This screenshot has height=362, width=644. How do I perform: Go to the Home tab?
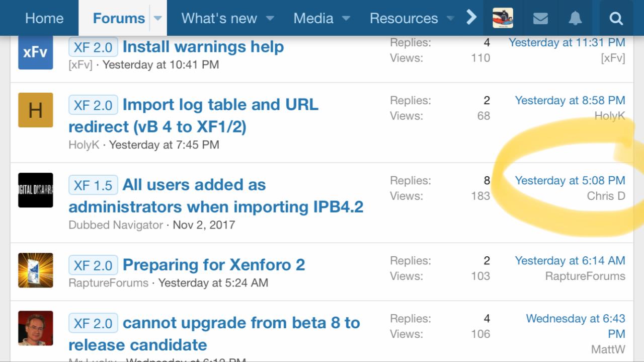44,19
